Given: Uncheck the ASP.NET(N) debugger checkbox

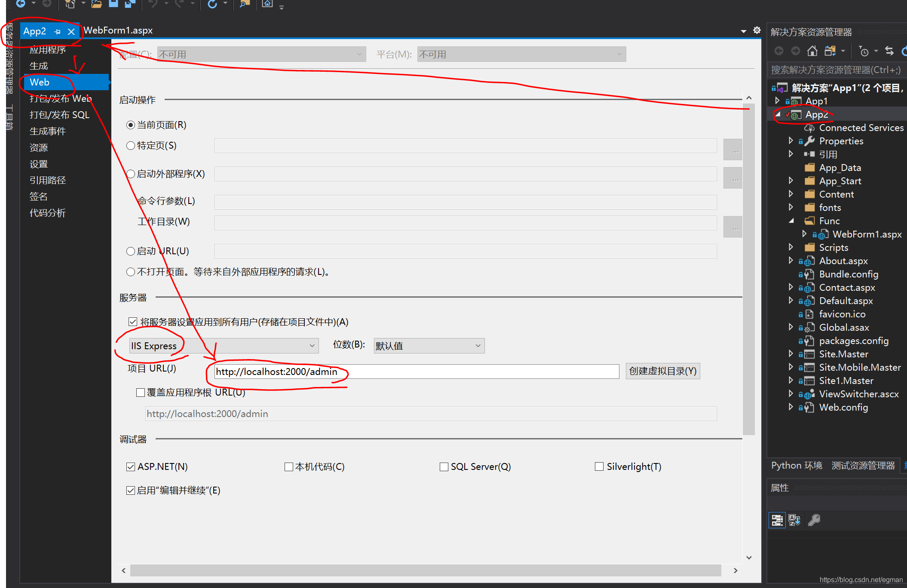Looking at the screenshot, I should (x=131, y=467).
